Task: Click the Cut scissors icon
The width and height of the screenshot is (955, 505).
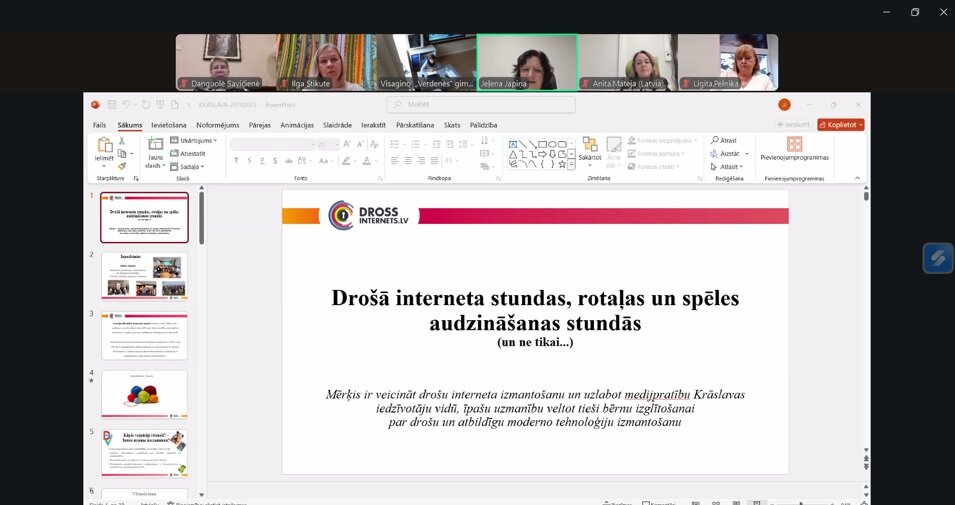Action: click(123, 141)
